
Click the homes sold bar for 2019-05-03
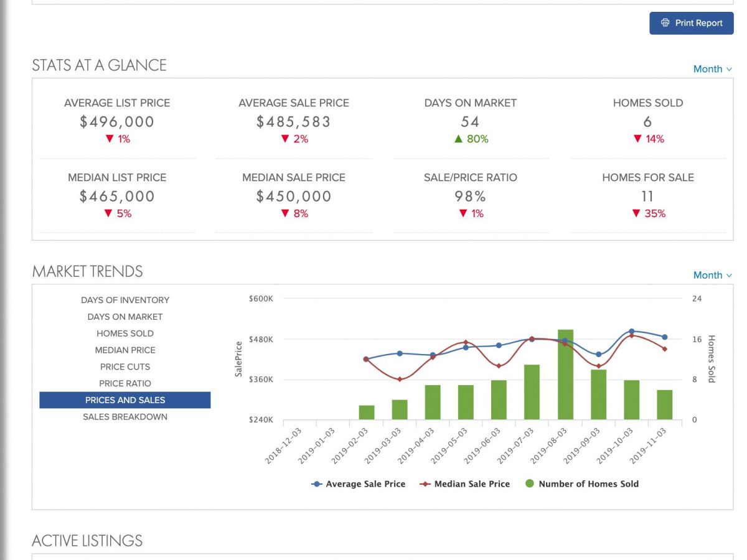tap(466, 403)
